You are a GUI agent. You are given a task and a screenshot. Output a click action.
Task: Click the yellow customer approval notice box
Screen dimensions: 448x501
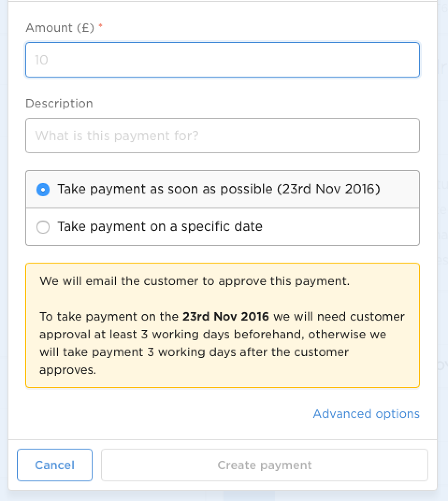click(222, 325)
